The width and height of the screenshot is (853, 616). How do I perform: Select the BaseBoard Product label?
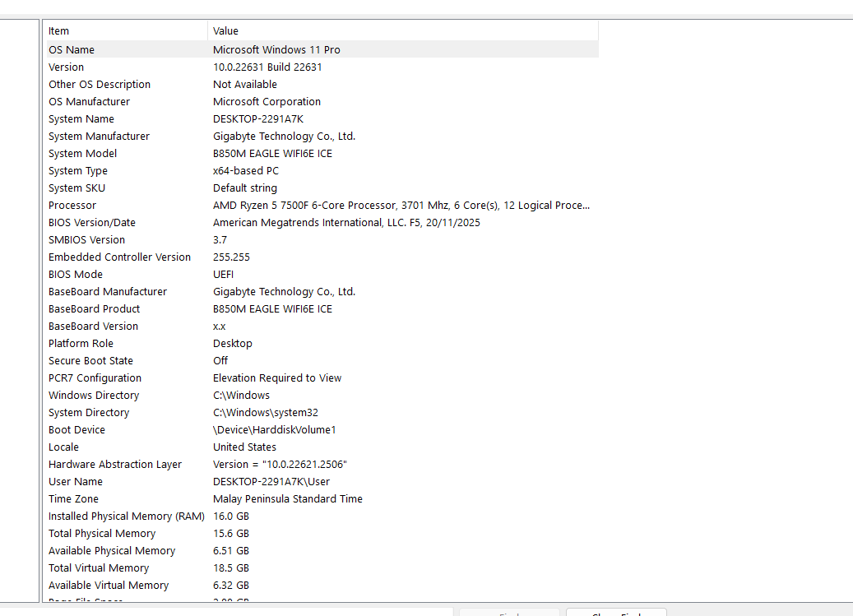pos(94,309)
